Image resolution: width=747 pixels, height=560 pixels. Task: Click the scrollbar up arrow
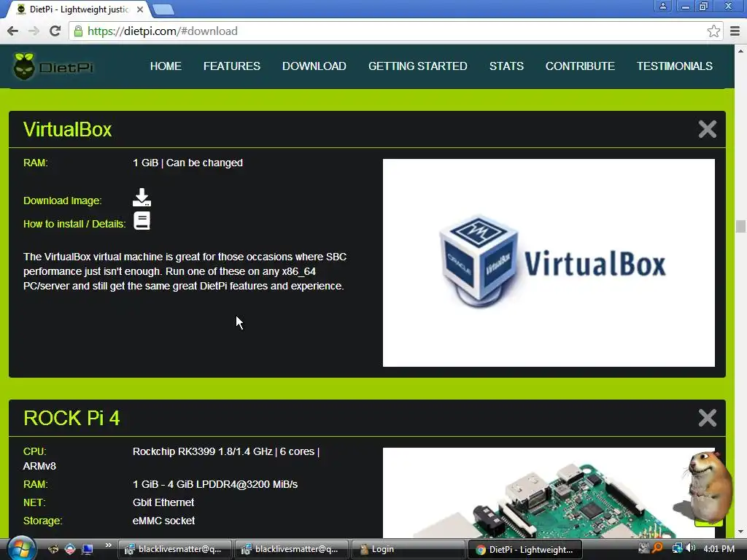tap(740, 50)
